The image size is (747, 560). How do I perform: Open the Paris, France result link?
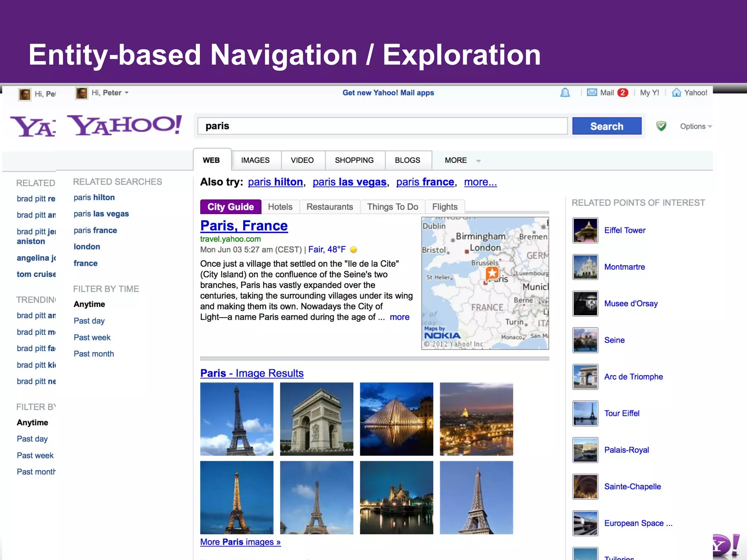[244, 226]
